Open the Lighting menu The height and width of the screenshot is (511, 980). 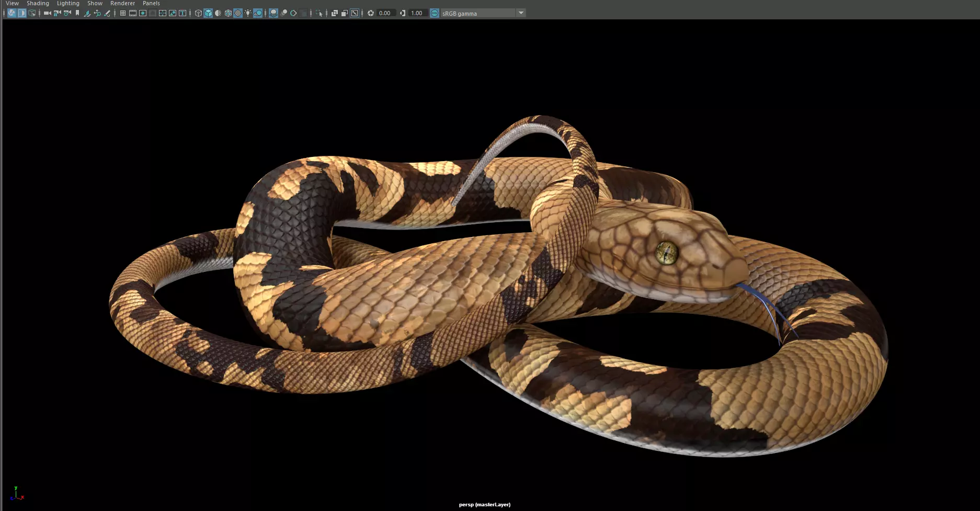pyautogui.click(x=68, y=3)
